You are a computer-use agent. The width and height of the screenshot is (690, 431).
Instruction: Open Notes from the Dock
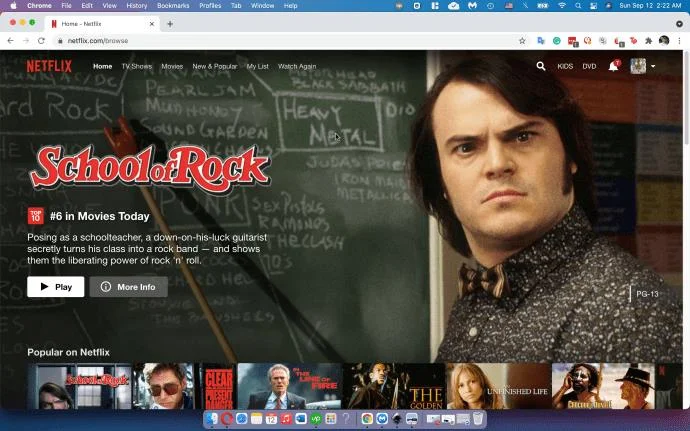(x=257, y=419)
